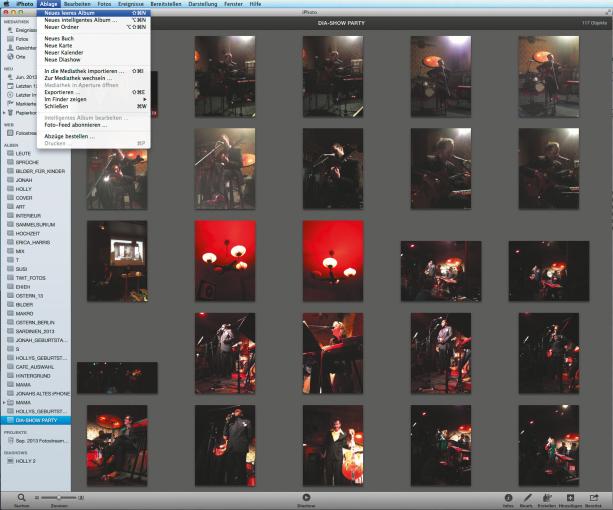Enter full screen via top-right arrows icon
613x510 pixels.
click(608, 13)
